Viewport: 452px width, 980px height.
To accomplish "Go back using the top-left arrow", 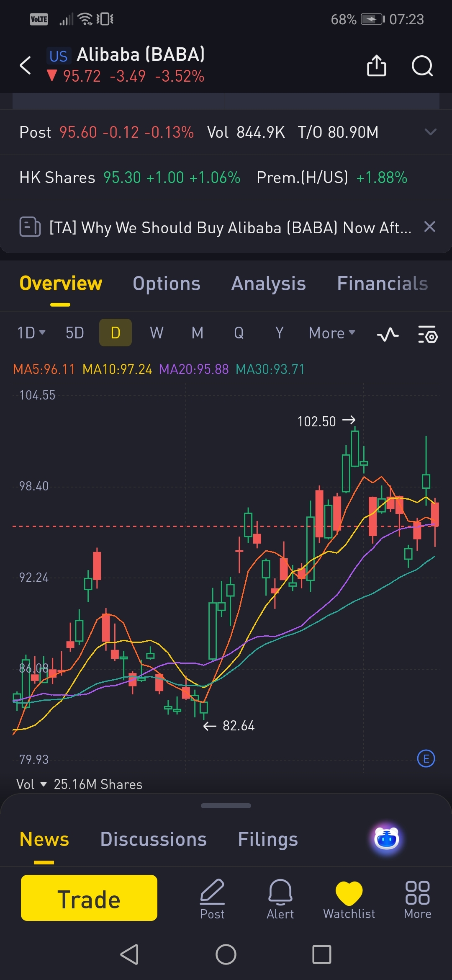I will click(x=26, y=65).
